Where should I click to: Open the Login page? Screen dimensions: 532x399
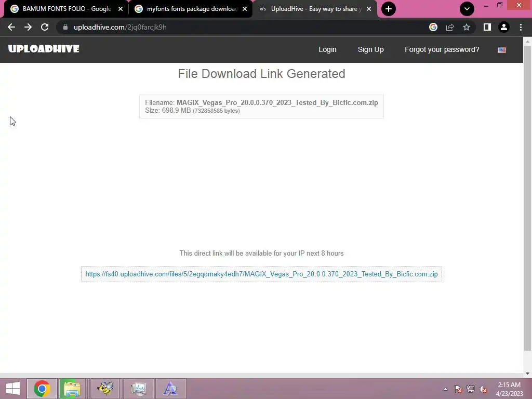click(x=327, y=49)
